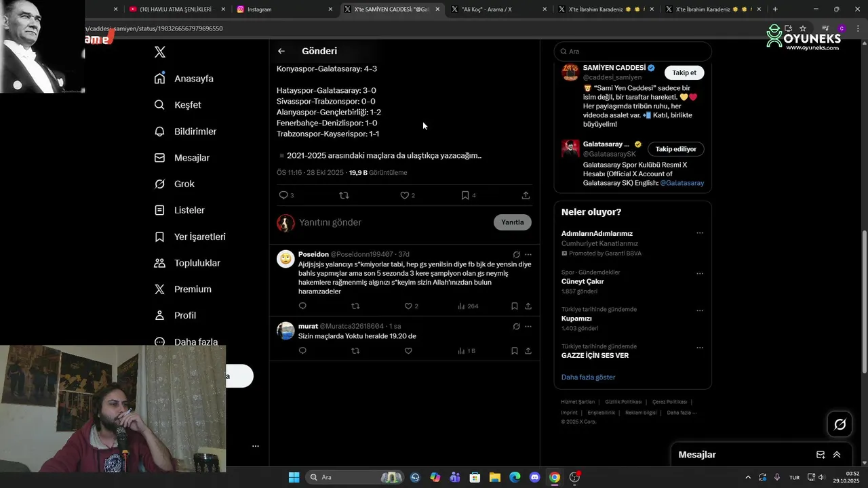Open more options for Cüneyt Çakır trend
The height and width of the screenshot is (488, 868).
(700, 274)
